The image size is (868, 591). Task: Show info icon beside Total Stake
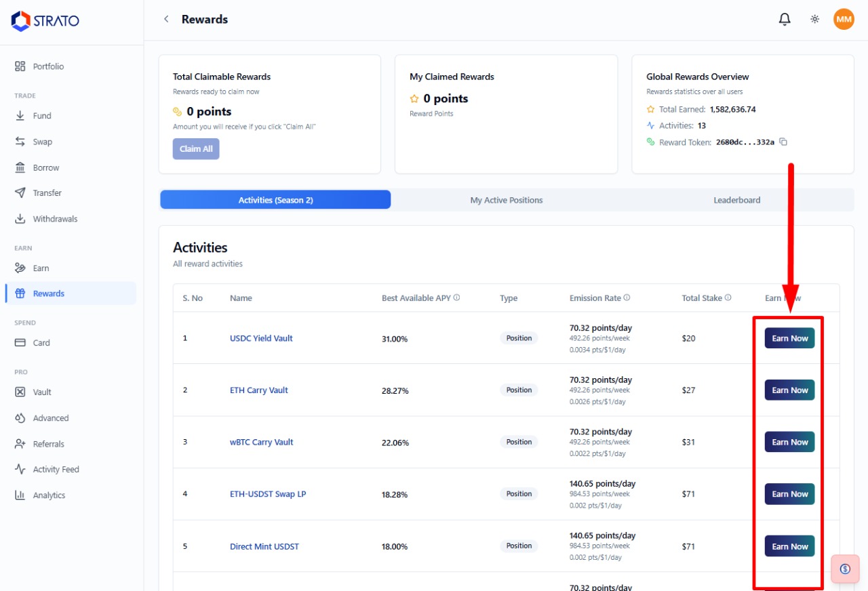(x=728, y=298)
